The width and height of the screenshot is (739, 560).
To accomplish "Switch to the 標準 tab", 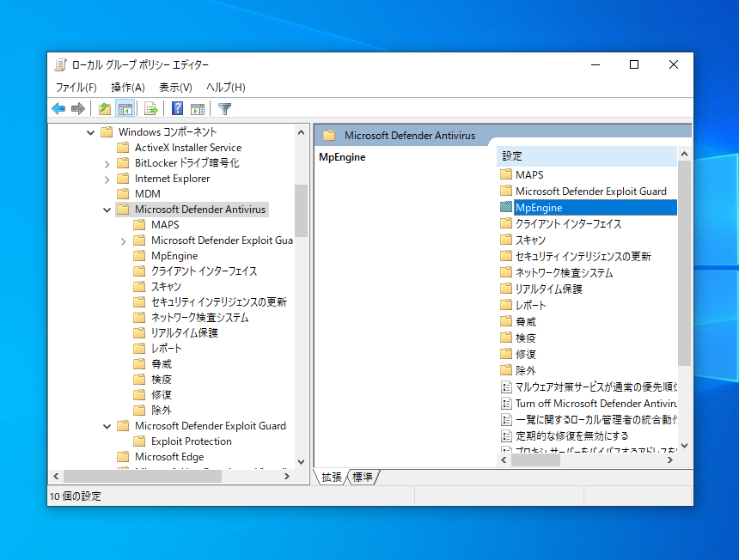I will coord(363,477).
